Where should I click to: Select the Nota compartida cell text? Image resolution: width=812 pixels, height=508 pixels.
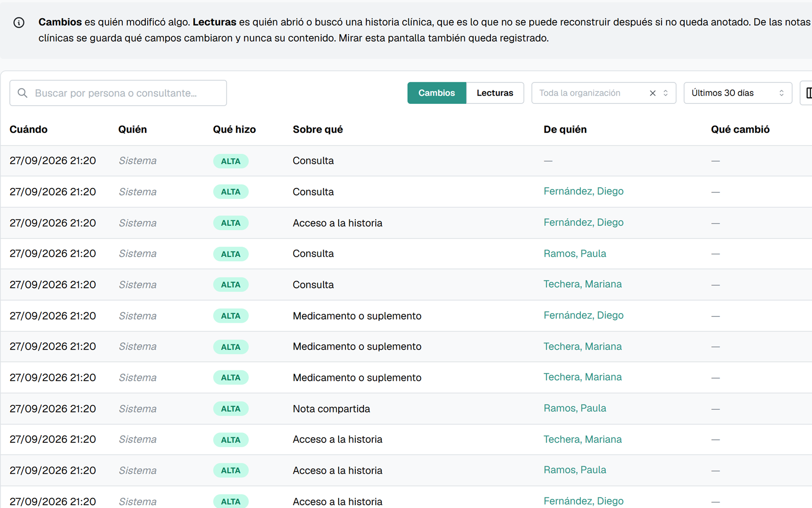pos(331,409)
